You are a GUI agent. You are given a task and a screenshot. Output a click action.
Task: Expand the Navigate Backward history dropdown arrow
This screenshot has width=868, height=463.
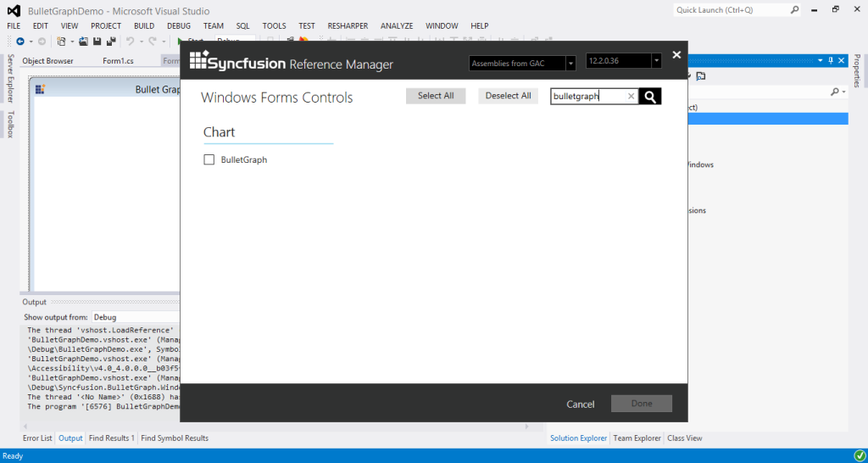click(31, 42)
